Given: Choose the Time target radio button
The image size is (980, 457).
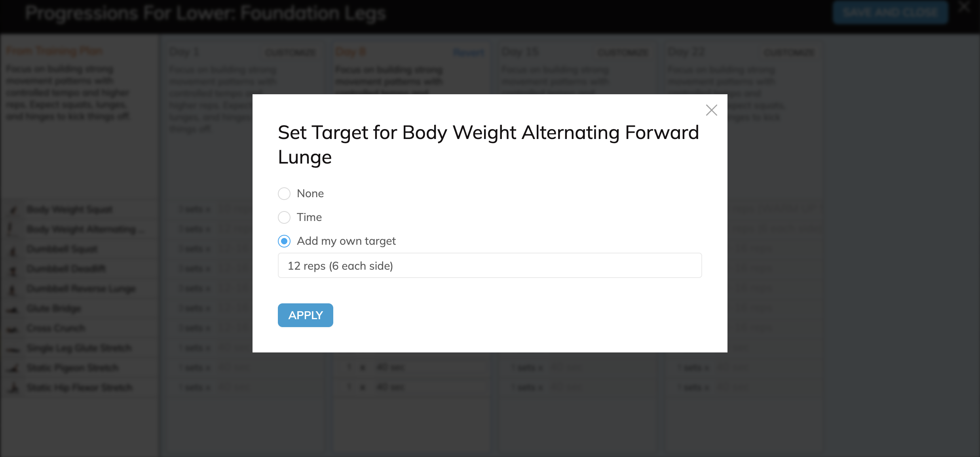Looking at the screenshot, I should coord(284,217).
